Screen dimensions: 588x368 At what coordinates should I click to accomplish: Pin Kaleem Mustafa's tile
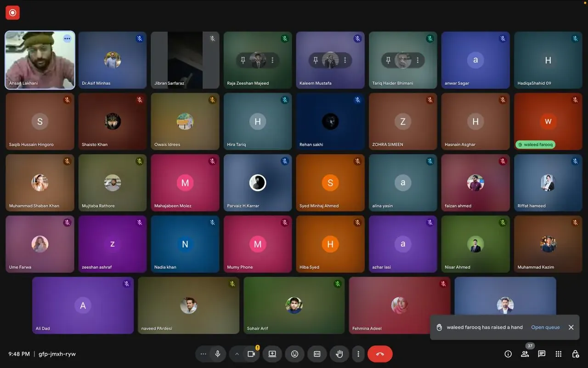316,60
